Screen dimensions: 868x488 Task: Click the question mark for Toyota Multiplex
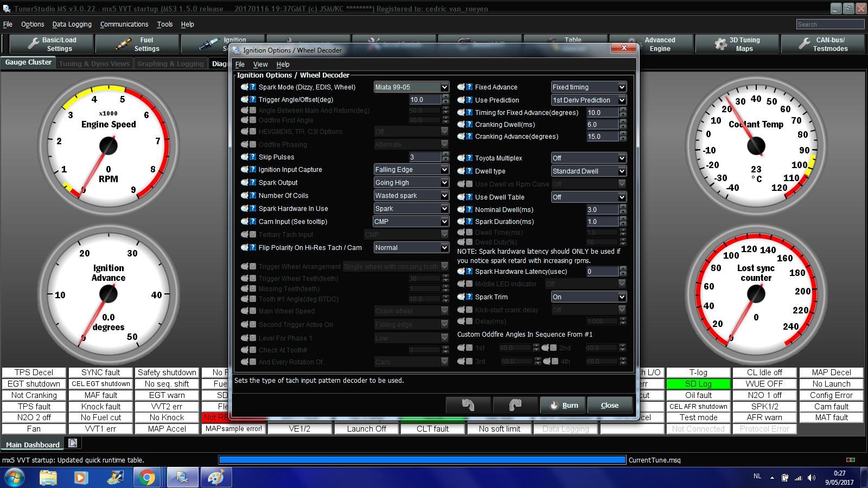(x=469, y=158)
